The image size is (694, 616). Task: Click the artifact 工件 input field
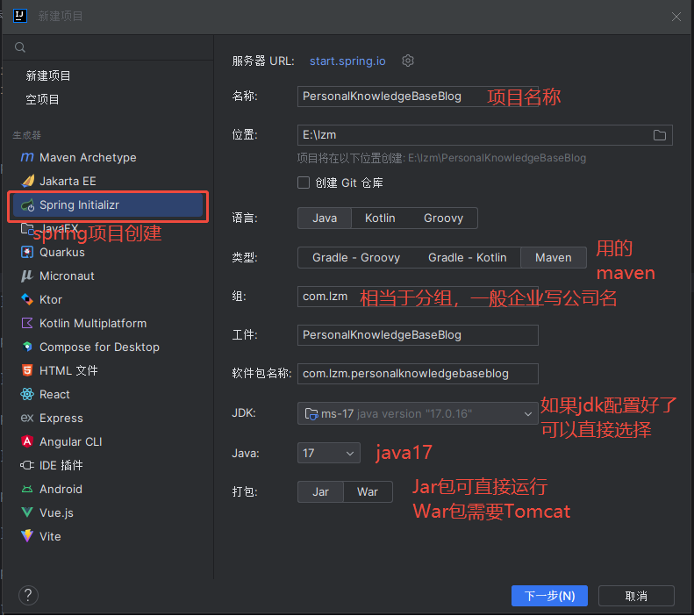pyautogui.click(x=418, y=335)
